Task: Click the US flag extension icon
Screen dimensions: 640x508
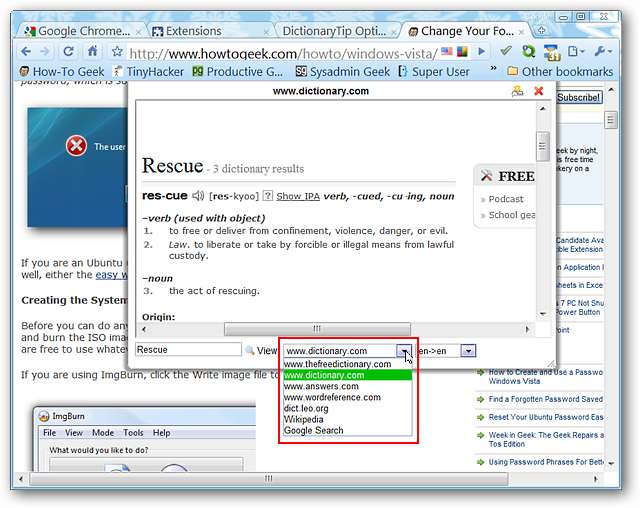Action: 447,52
